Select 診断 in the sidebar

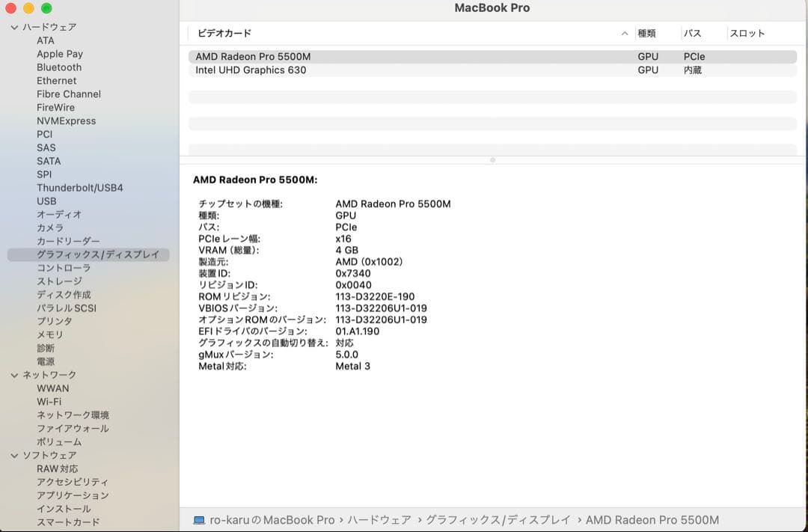click(x=46, y=348)
